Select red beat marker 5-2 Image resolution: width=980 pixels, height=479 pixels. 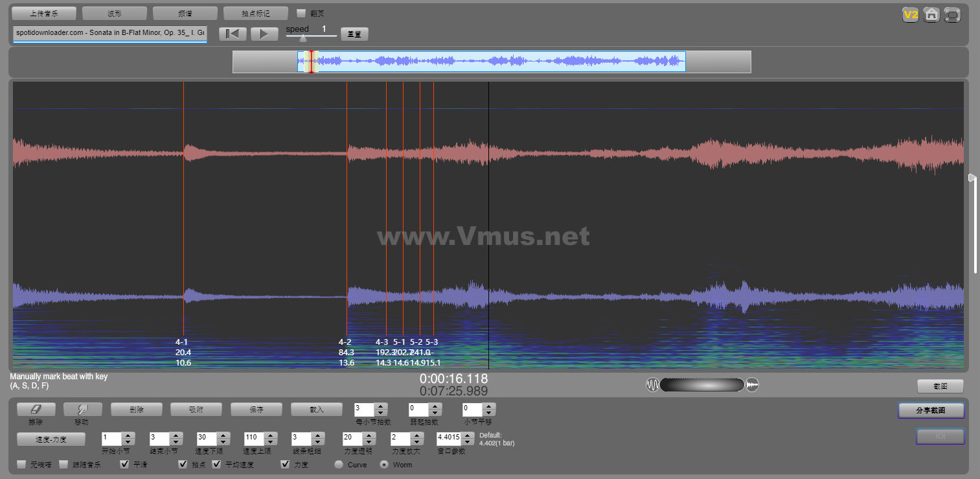click(x=416, y=342)
